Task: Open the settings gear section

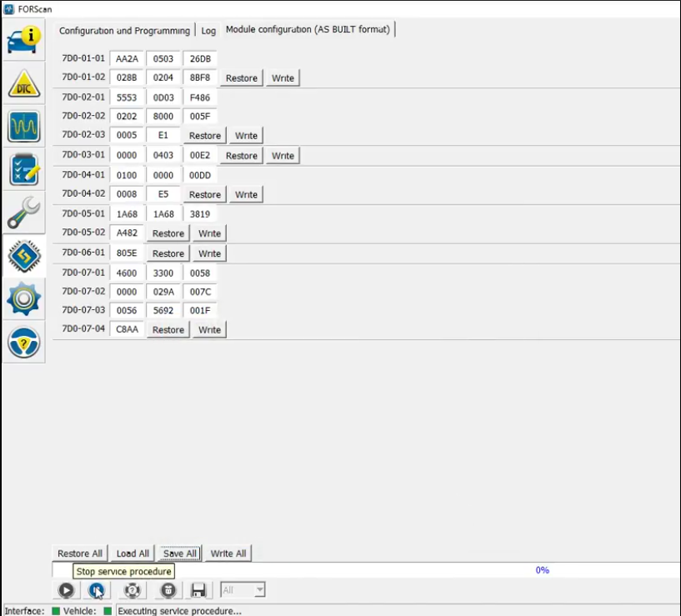Action: pyautogui.click(x=23, y=298)
